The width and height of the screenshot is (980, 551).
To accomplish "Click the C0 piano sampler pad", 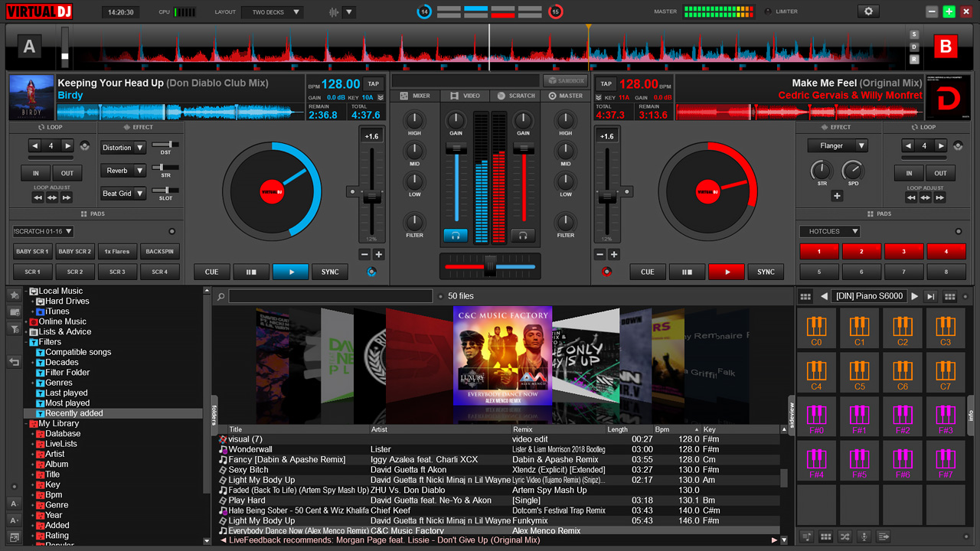I will (816, 331).
